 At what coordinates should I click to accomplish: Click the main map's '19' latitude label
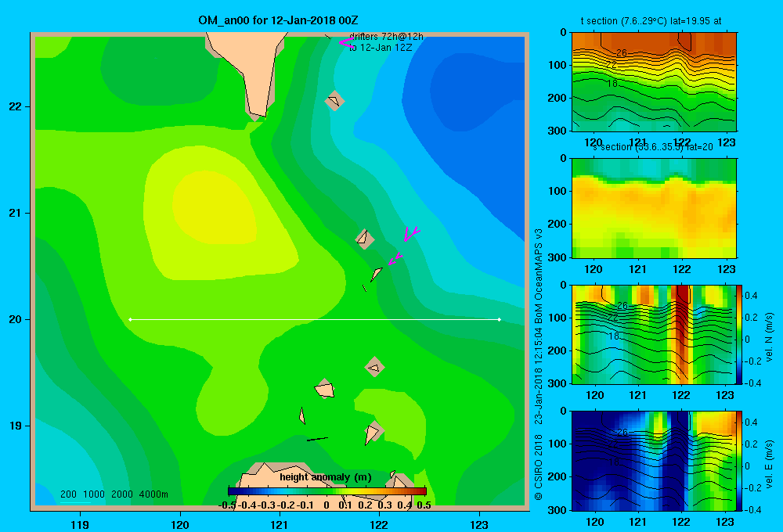(16, 426)
